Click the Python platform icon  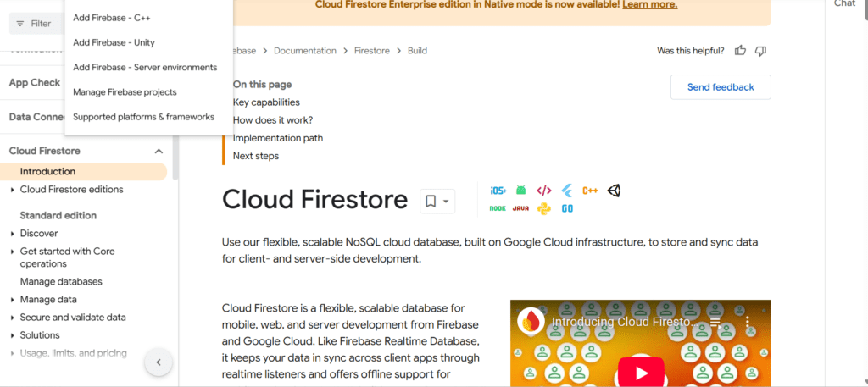[544, 208]
